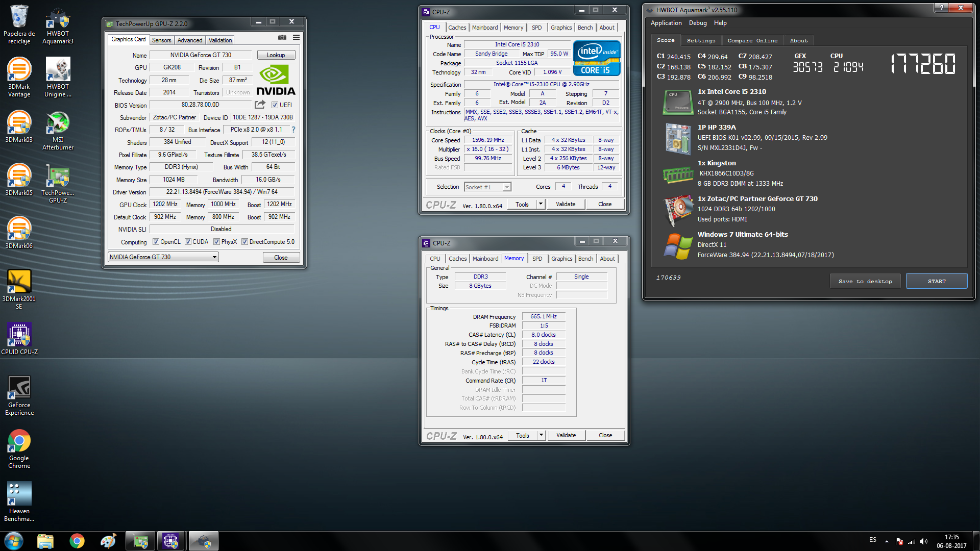Select the Heaven Benchmark desktop icon
The width and height of the screenshot is (980, 551).
19,502
